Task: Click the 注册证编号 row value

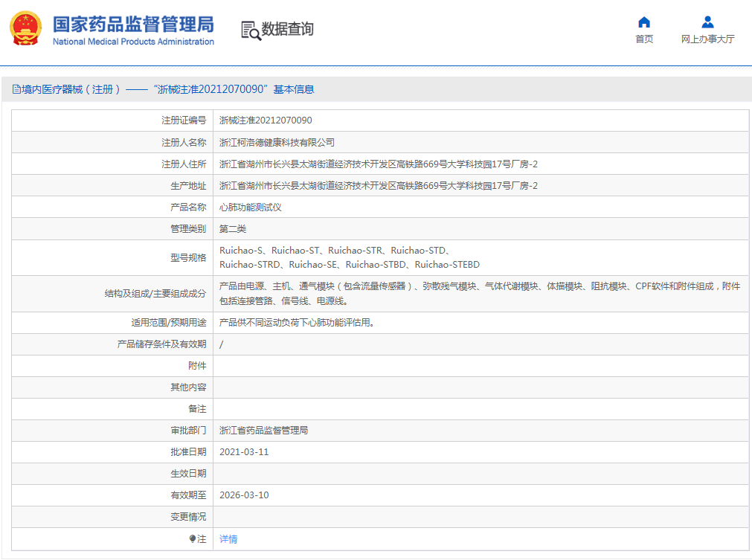Action: [x=265, y=120]
